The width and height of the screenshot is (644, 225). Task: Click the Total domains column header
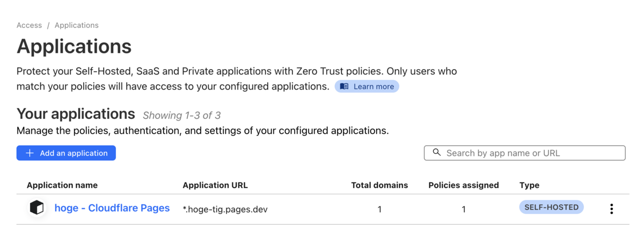[x=379, y=185]
